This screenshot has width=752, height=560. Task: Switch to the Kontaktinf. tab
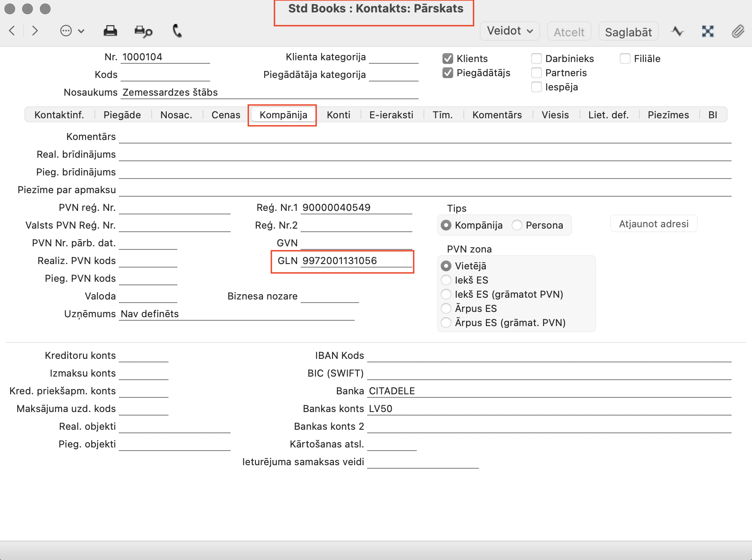tap(59, 115)
